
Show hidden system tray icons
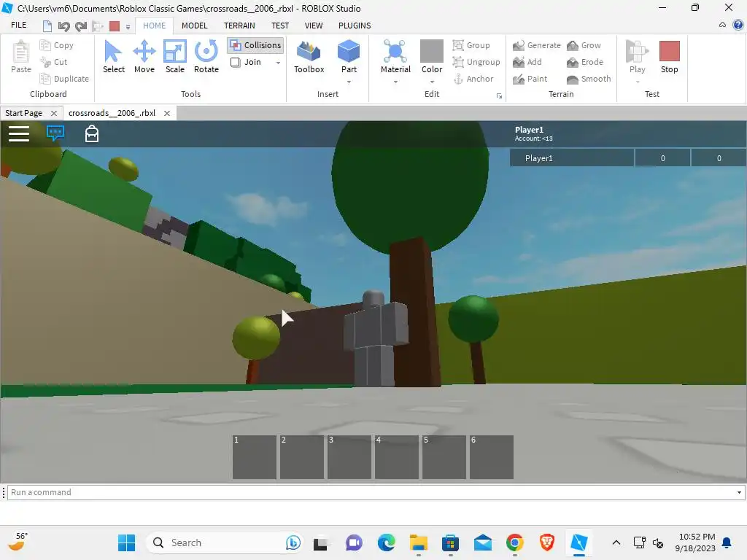click(x=616, y=542)
